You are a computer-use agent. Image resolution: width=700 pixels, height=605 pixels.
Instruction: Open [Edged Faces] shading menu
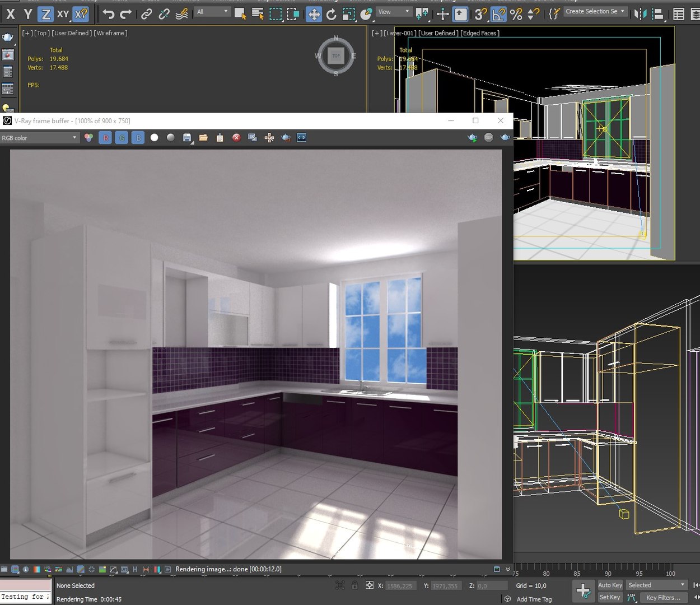point(480,33)
